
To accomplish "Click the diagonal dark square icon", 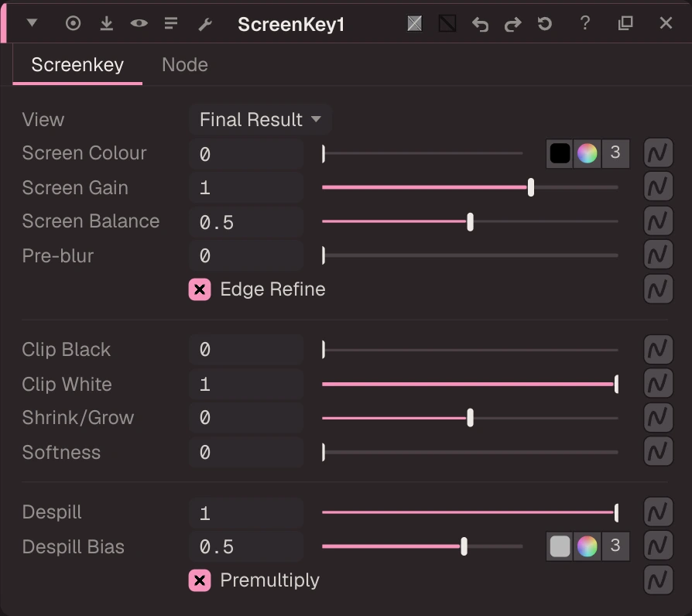I will tap(447, 23).
